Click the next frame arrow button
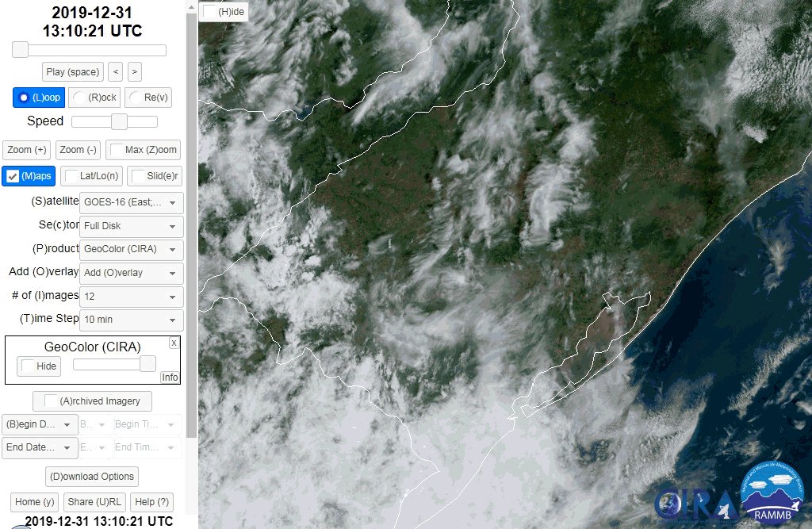Image resolution: width=812 pixels, height=529 pixels. [135, 71]
